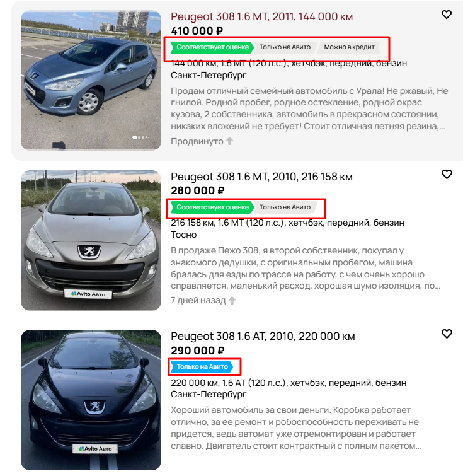Screen dimensions: 463x476
Task: Click the Можно в кредит badge
Action: click(x=349, y=47)
